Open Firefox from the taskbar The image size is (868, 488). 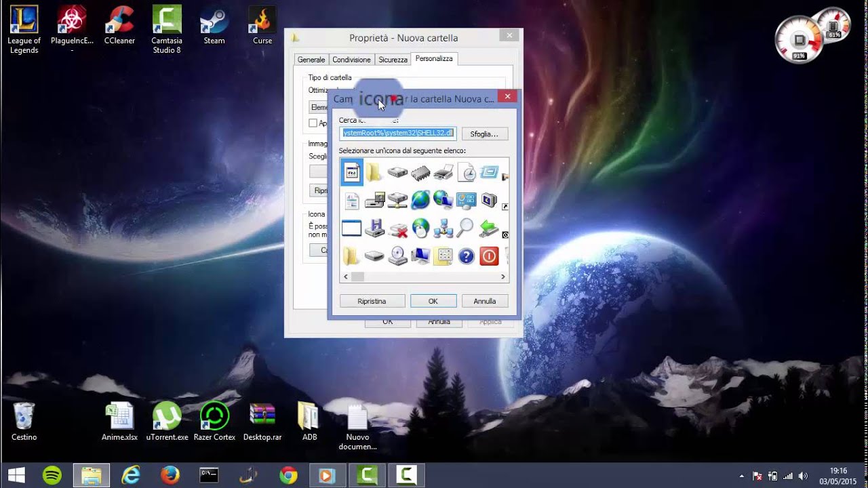pos(170,475)
